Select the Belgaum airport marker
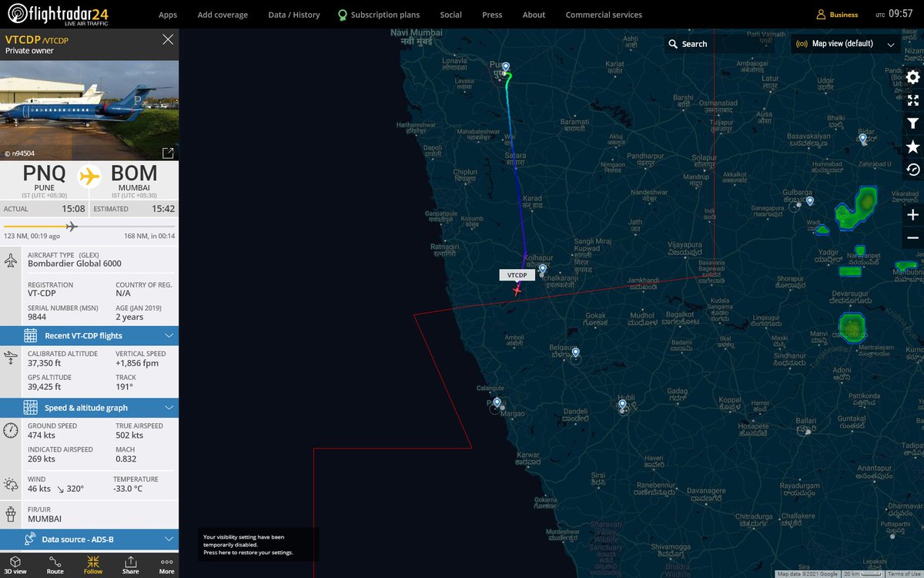 click(575, 352)
